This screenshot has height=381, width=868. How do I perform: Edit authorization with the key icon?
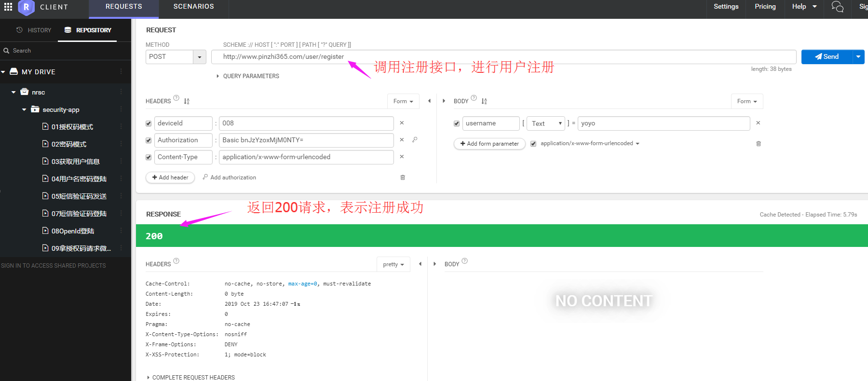point(415,140)
